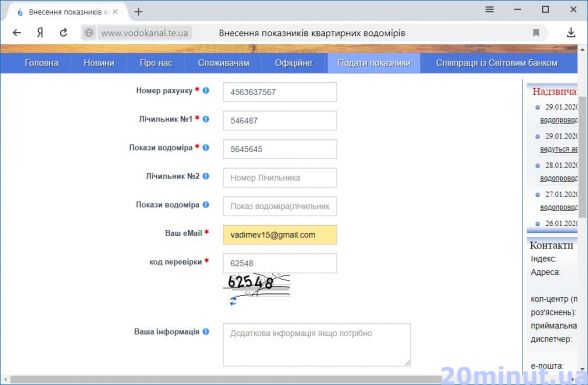
Task: Open the 26.01.2020 news item
Action: tap(561, 223)
